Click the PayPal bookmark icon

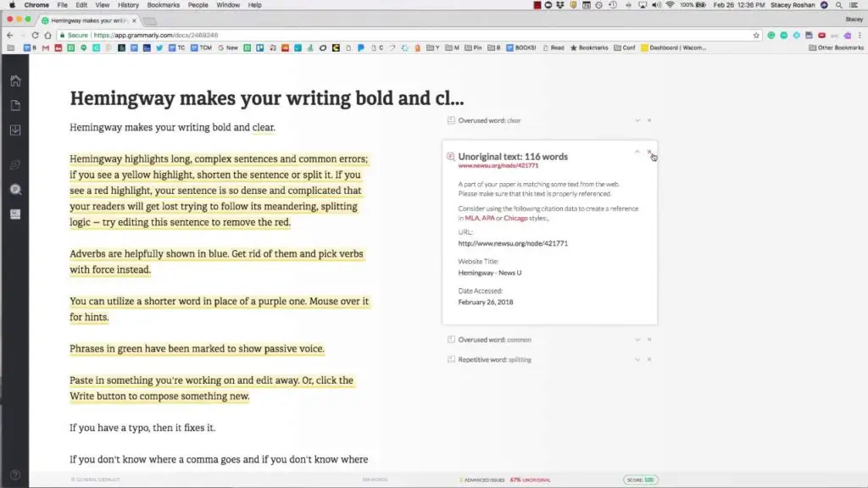click(x=361, y=48)
